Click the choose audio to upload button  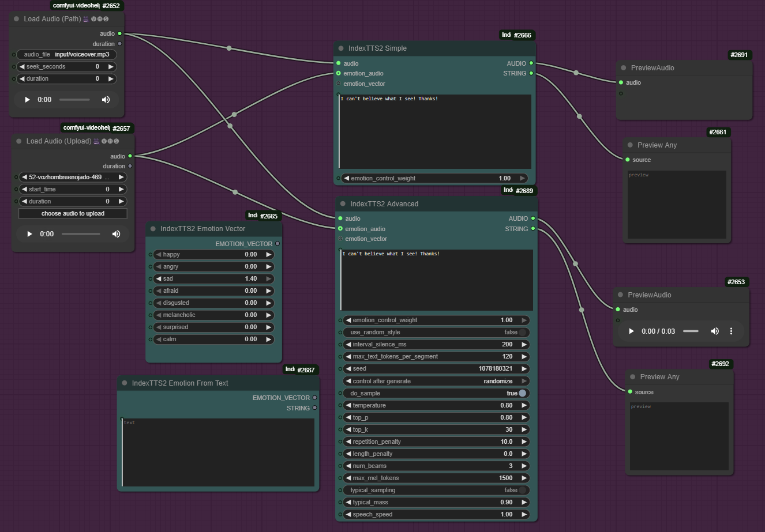(73, 213)
